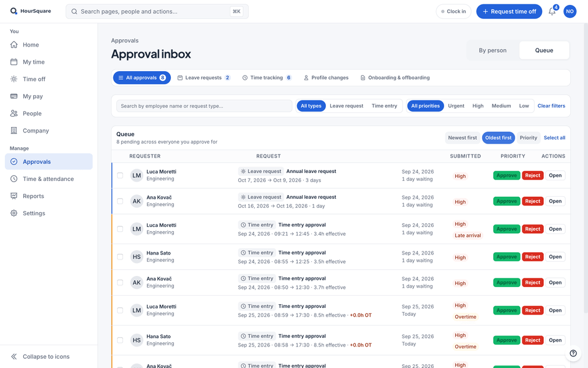Switch to By person view

tap(492, 50)
